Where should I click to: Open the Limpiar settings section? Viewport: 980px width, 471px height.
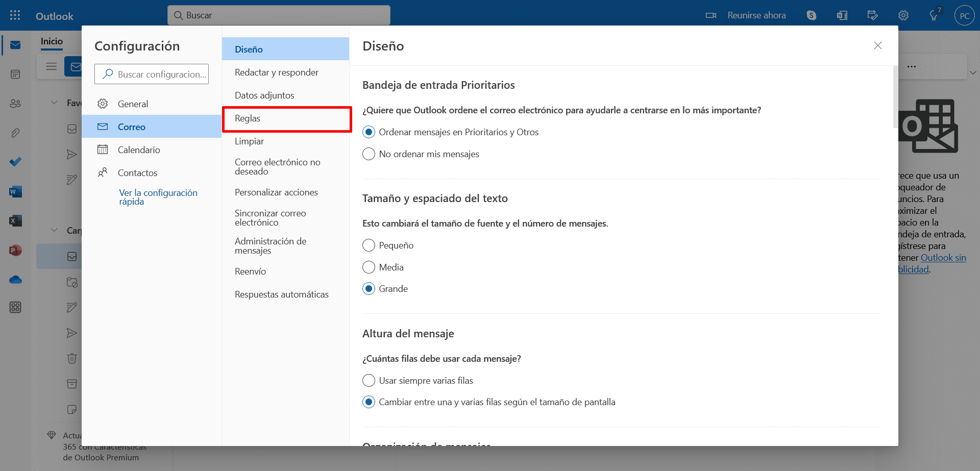click(x=285, y=141)
